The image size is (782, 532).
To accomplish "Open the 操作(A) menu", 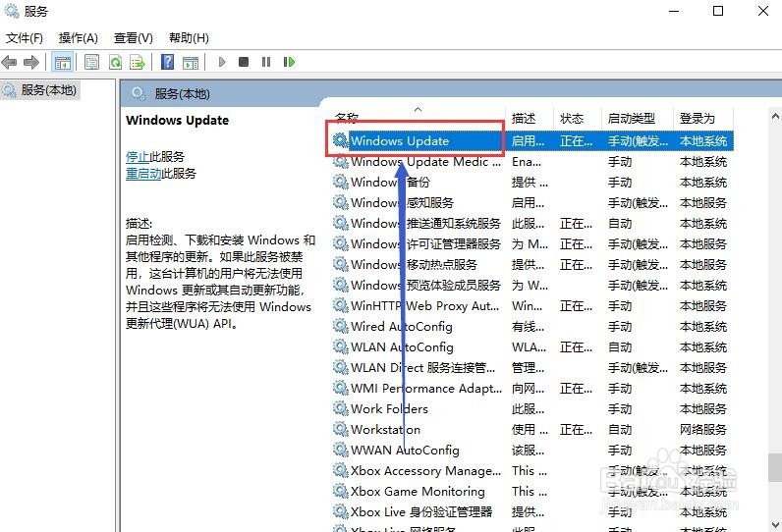I will tap(79, 38).
